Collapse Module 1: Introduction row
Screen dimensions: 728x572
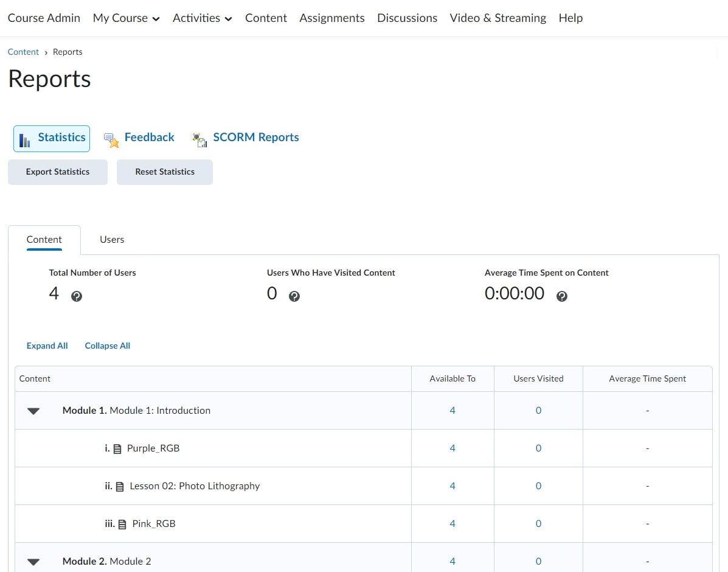33,411
